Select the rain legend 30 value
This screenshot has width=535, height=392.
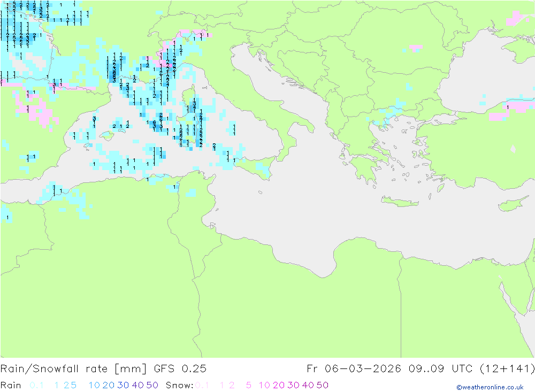(x=123, y=385)
